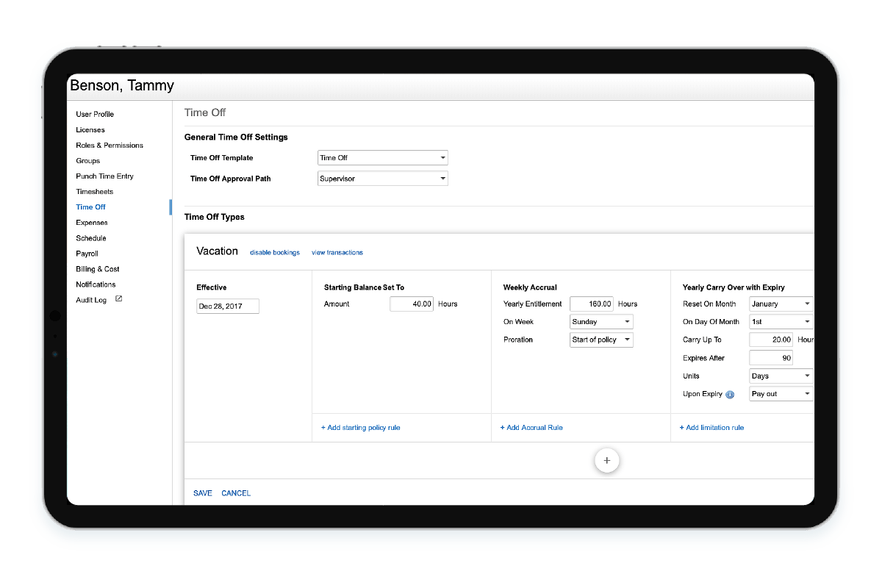The width and height of the screenshot is (882, 588).
Task: Go to Licenses in the sidebar
Action: [90, 130]
